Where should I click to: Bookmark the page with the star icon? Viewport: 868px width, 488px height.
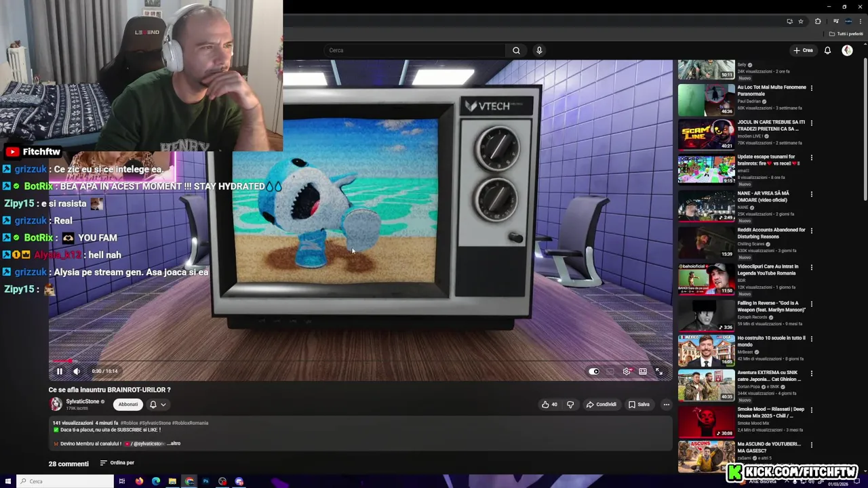[801, 21]
